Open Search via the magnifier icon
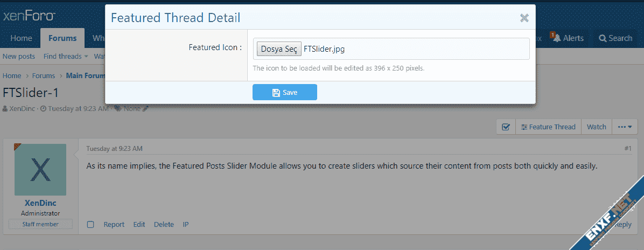644x250 pixels. pyautogui.click(x=602, y=38)
